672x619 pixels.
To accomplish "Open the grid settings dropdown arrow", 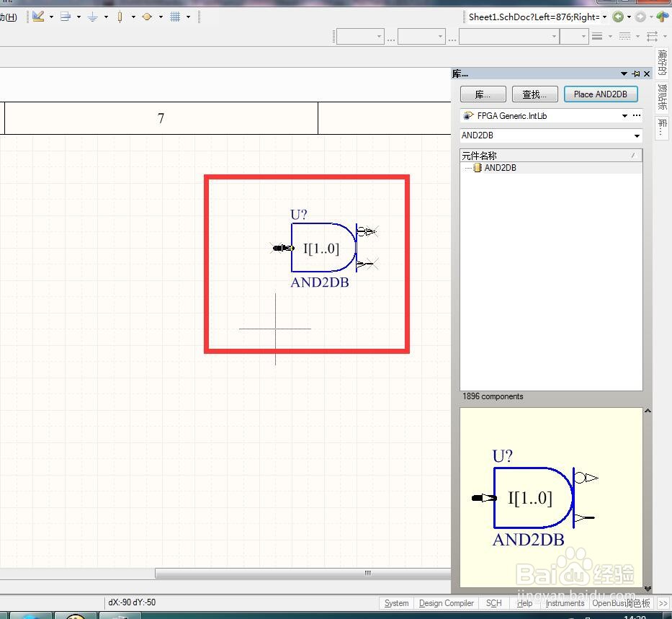I will click(188, 17).
